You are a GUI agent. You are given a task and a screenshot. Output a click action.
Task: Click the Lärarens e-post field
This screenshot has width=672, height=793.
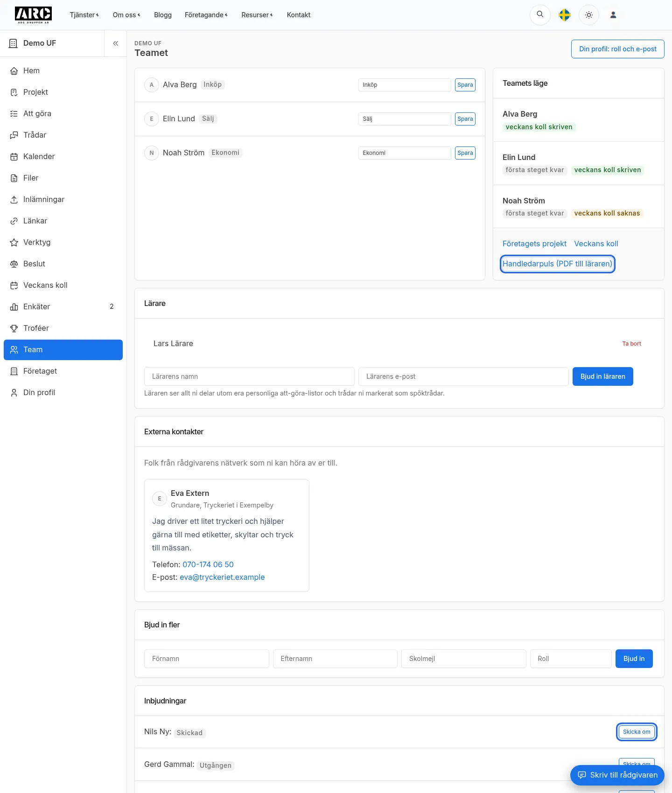tap(463, 376)
